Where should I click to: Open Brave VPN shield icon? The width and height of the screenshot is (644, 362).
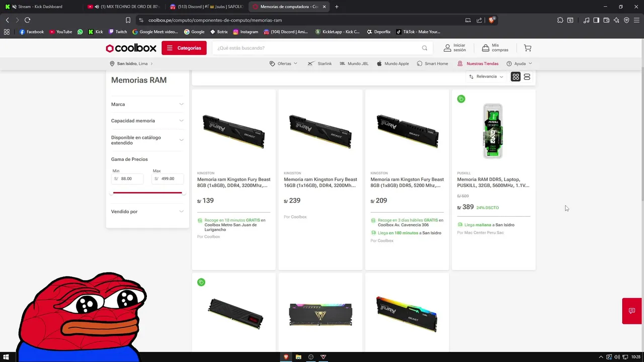[626, 20]
